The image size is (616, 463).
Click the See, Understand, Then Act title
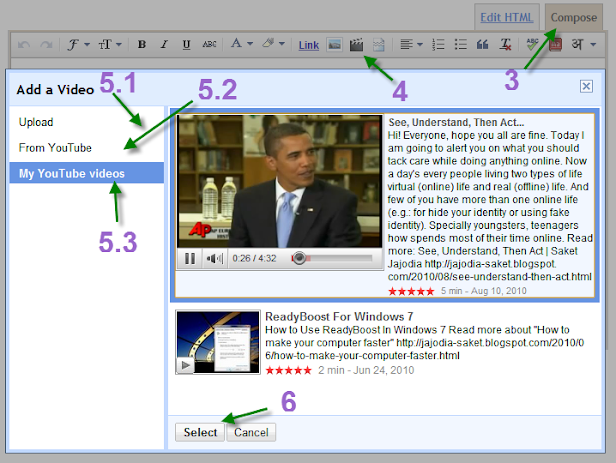pyautogui.click(x=456, y=123)
